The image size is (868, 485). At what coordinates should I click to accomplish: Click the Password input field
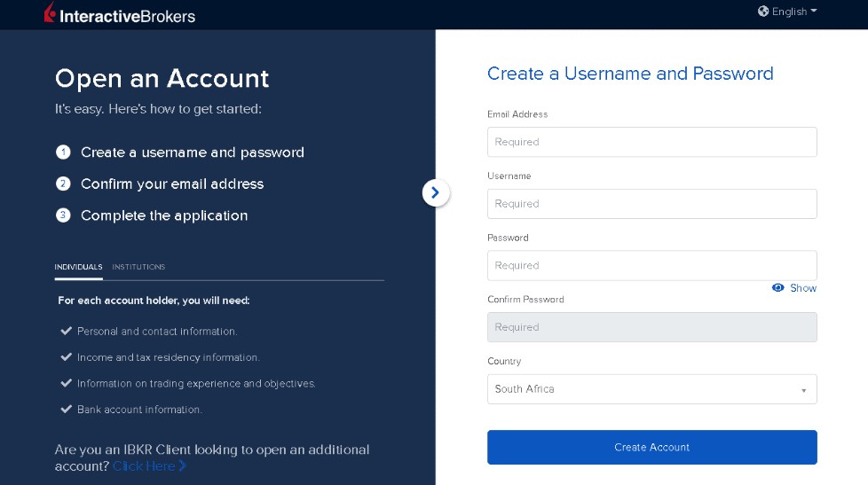click(x=651, y=265)
